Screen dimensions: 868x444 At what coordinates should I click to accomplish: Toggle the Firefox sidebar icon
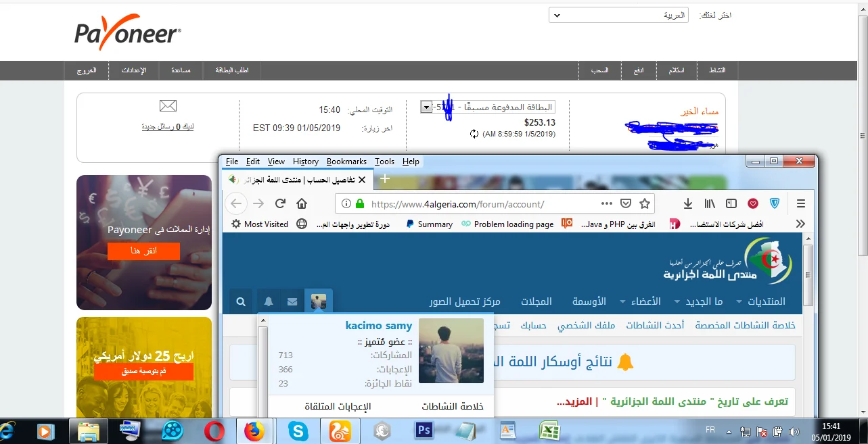coord(731,203)
